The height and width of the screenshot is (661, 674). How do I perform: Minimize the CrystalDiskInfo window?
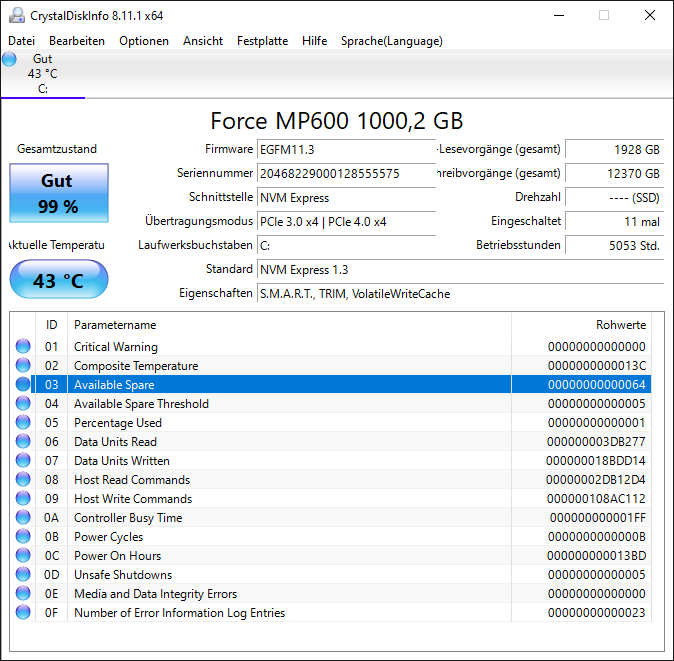(559, 15)
